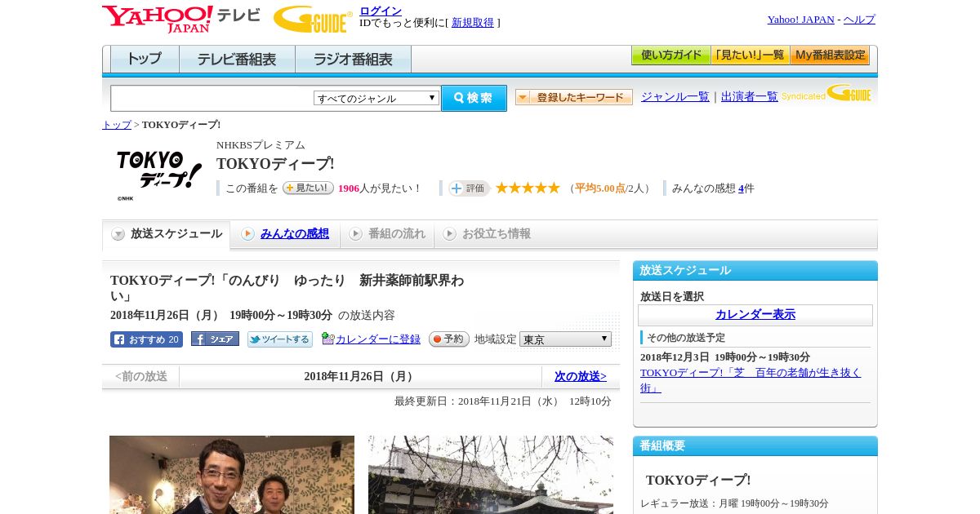Click arrow icon on 番組の流れ tab

coord(355,234)
